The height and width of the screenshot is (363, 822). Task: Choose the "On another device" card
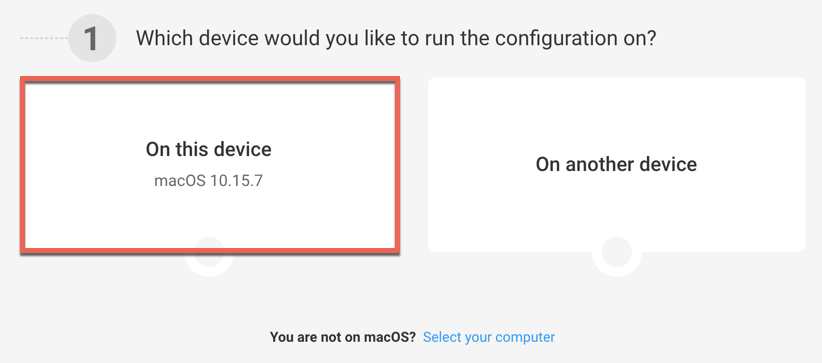(x=616, y=164)
